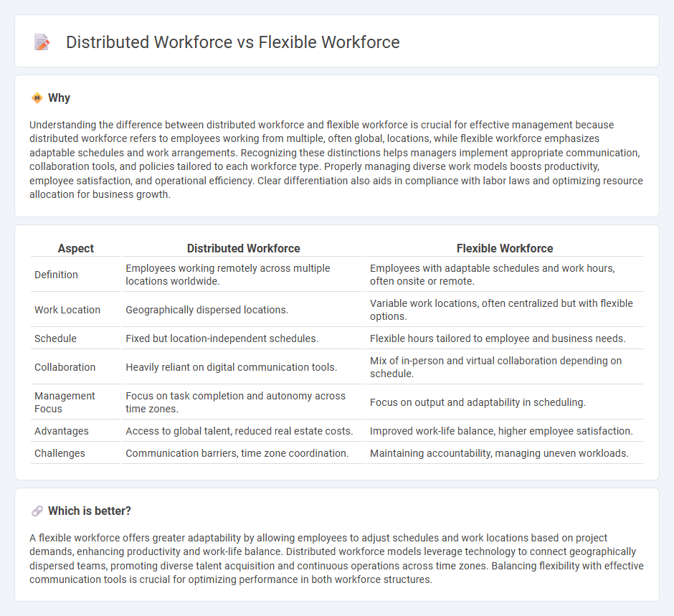Select the Management Focus row label
Image resolution: width=674 pixels, height=616 pixels.
(x=65, y=402)
